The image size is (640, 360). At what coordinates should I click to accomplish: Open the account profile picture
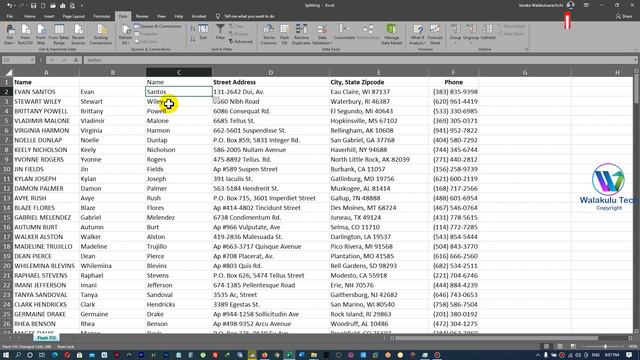click(x=571, y=5)
